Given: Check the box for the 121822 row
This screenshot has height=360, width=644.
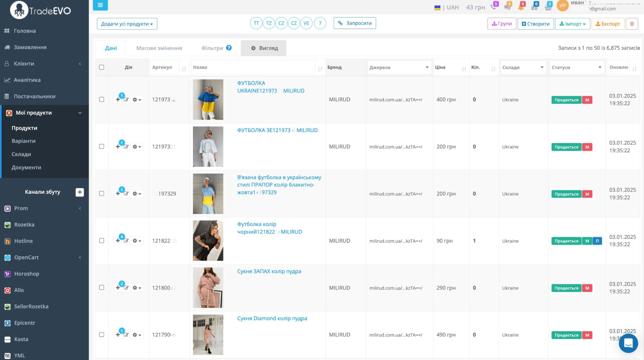Looking at the screenshot, I should point(102,241).
